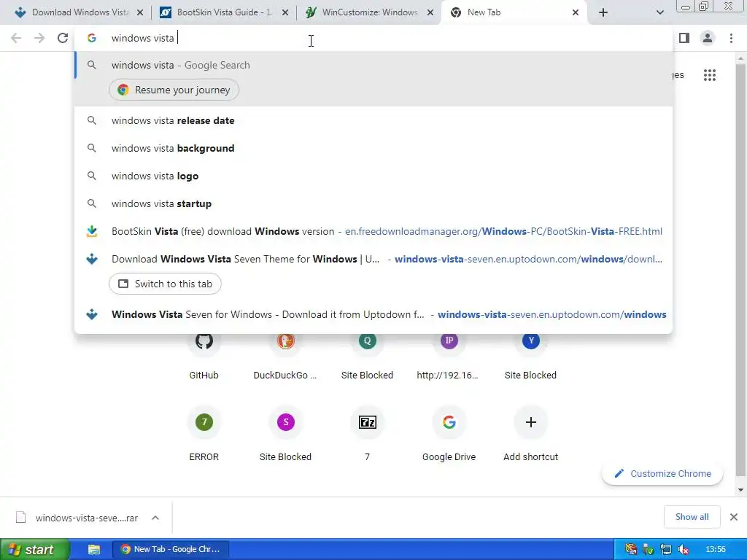The image size is (747, 560).
Task: Open the Google Drive shortcut
Action: coord(449,433)
